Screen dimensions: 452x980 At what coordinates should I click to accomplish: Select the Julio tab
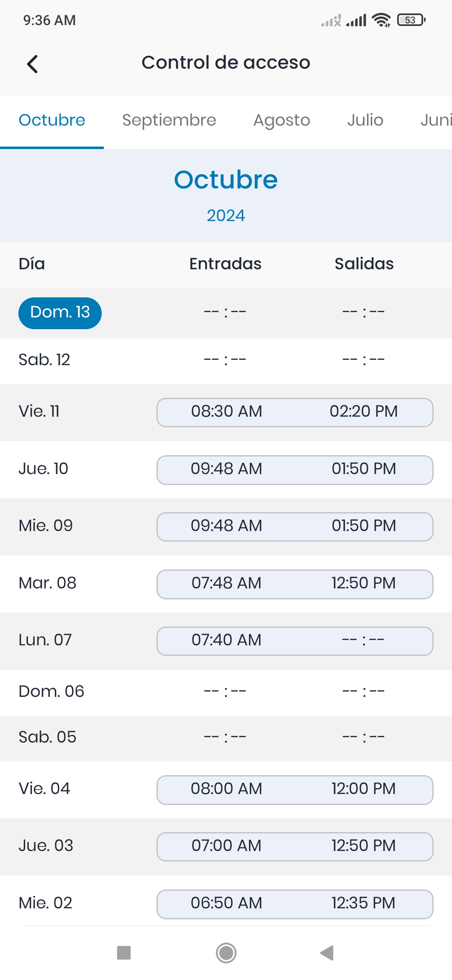tap(365, 120)
